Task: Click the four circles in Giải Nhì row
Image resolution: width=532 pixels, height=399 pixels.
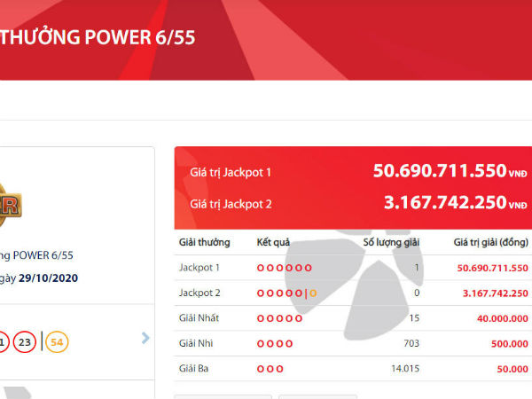Action: coord(275,343)
